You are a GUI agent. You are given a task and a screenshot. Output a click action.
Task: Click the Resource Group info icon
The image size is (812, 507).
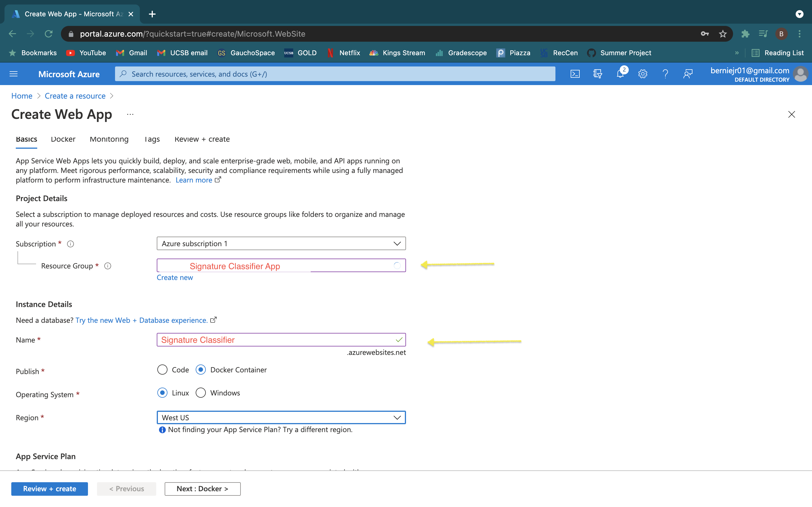click(x=107, y=266)
